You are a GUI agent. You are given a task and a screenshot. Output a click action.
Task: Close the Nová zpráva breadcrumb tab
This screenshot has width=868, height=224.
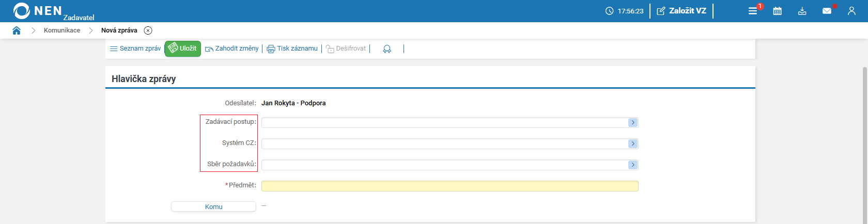tap(148, 30)
